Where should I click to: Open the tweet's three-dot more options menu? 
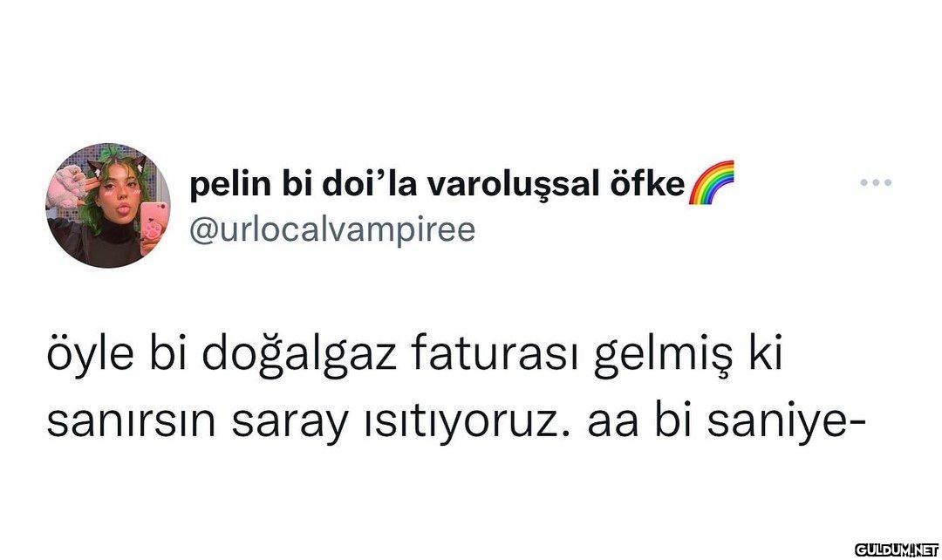coord(875,182)
